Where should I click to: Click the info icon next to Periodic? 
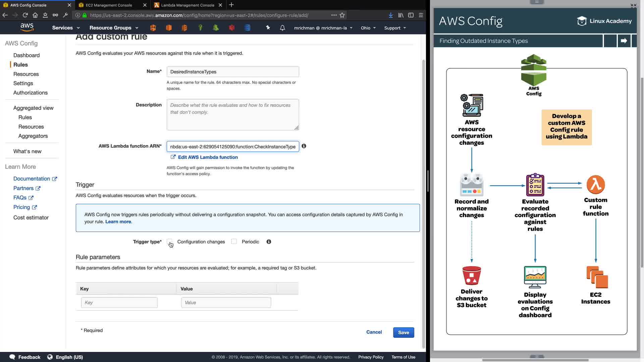[269, 242]
